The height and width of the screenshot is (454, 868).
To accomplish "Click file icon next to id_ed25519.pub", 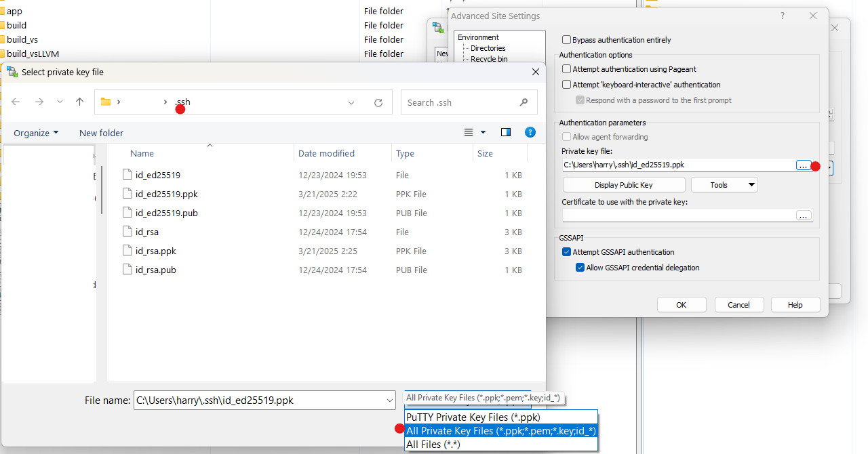I will point(127,213).
